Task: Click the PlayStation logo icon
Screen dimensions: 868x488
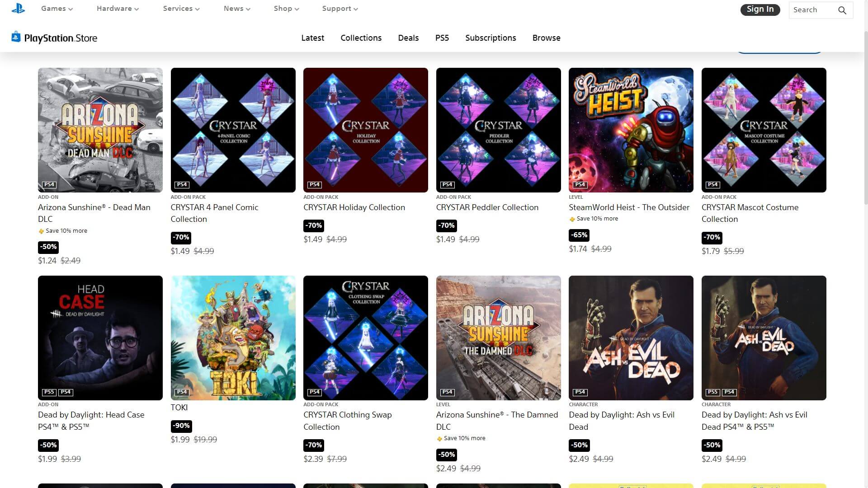Action: click(18, 8)
